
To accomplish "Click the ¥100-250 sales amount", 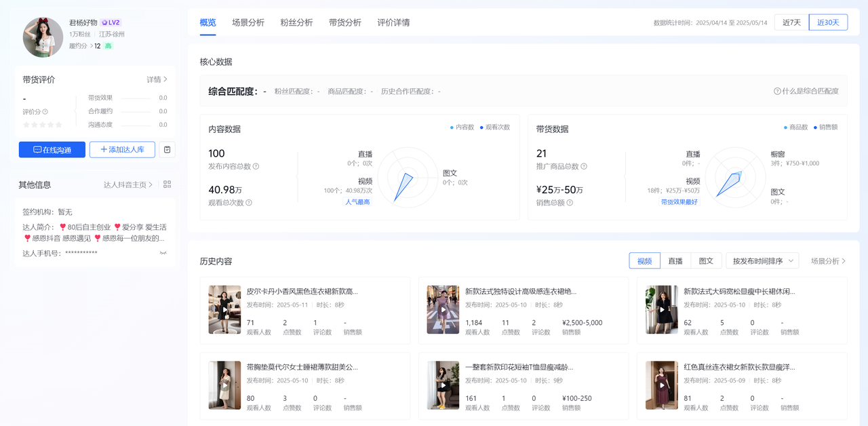I will pyautogui.click(x=576, y=398).
